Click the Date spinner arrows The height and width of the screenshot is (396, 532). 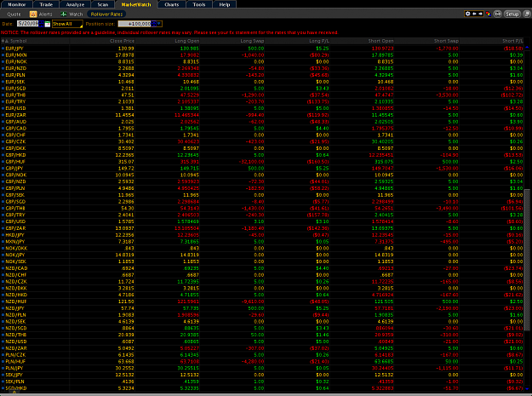click(x=42, y=24)
